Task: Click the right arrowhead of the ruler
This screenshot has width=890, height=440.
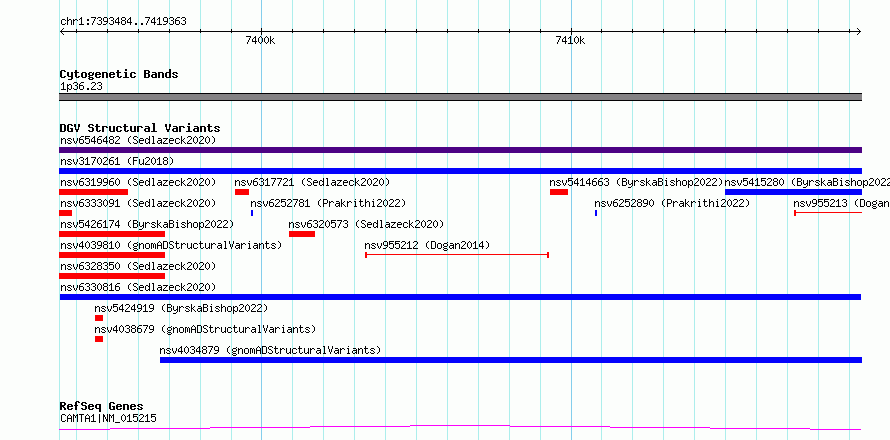Action: [859, 32]
